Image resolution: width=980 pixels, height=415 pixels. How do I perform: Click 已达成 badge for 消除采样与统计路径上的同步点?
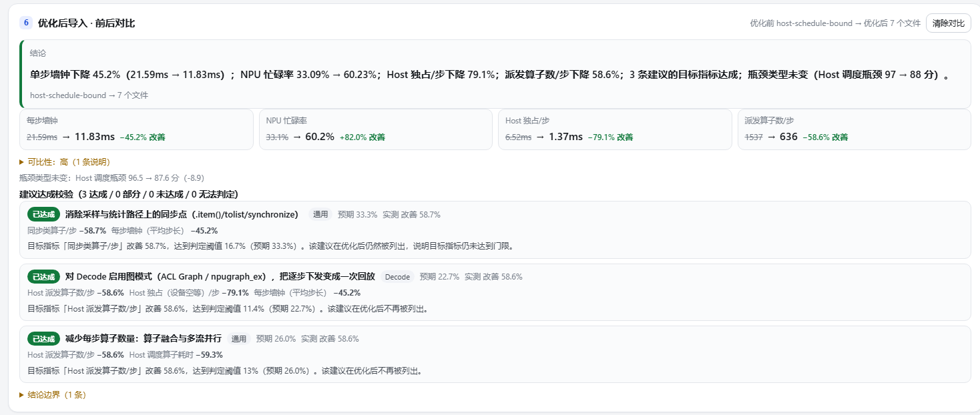pyautogui.click(x=43, y=214)
